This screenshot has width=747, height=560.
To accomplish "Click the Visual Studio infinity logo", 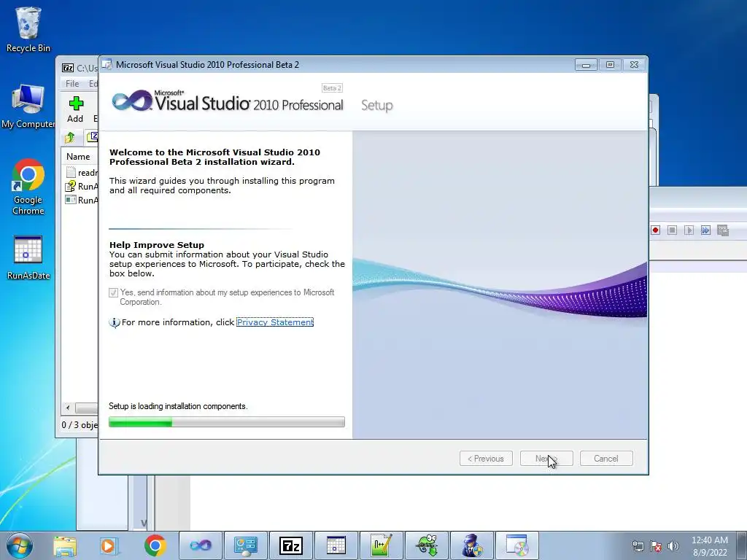I will [132, 101].
